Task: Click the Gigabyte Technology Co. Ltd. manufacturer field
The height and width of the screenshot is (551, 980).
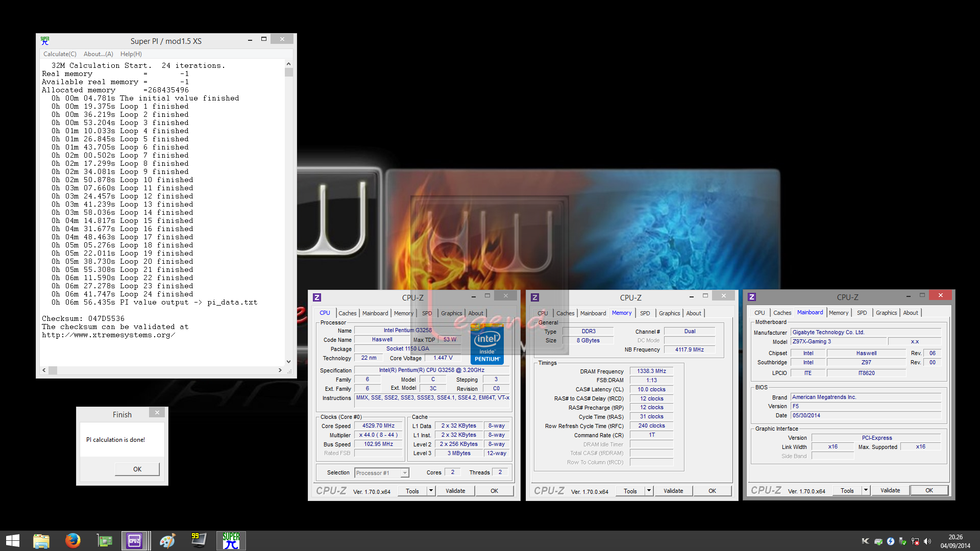Action: pos(866,333)
